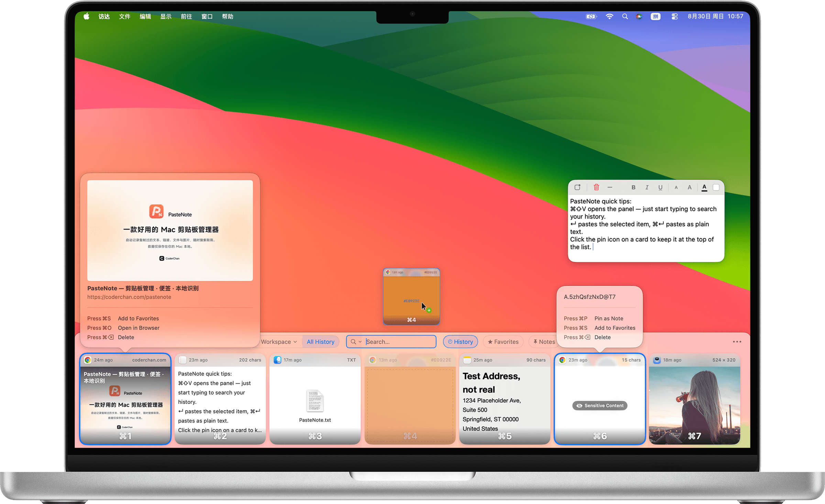
Task: Toggle italic formatting in the note
Action: (647, 187)
